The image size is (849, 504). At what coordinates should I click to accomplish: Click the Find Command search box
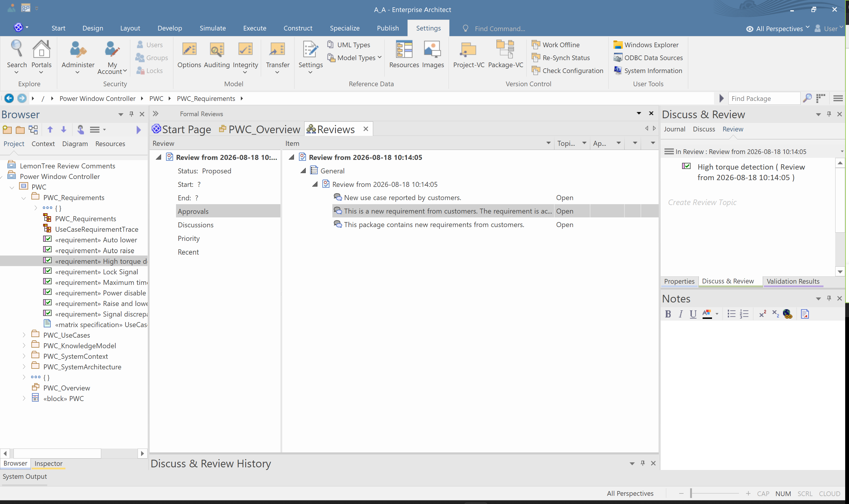500,28
